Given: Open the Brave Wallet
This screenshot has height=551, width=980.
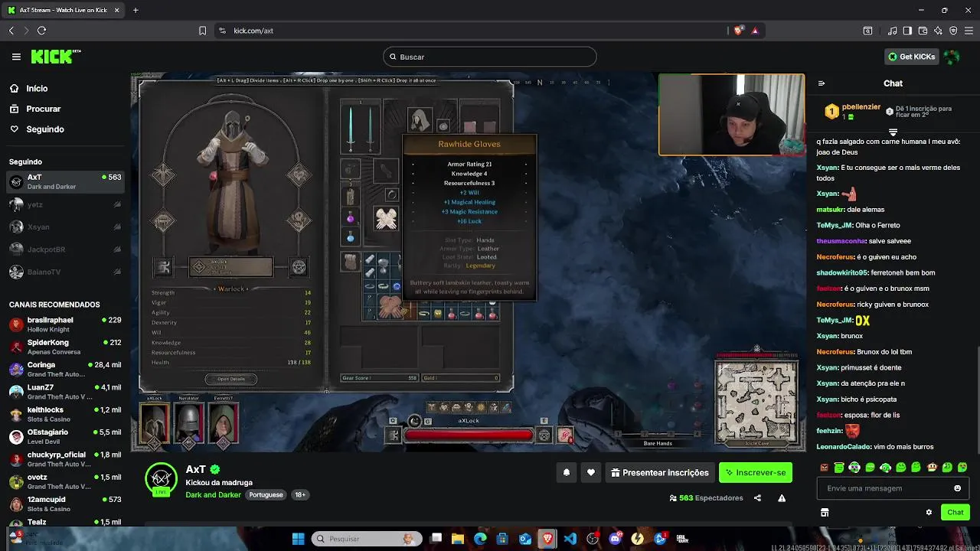Looking at the screenshot, I should [x=923, y=31].
